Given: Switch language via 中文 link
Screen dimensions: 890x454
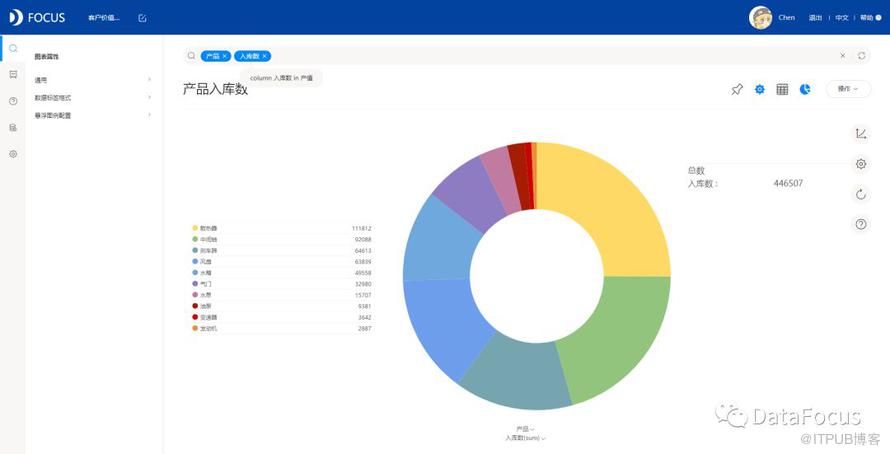Looking at the screenshot, I should [x=842, y=18].
